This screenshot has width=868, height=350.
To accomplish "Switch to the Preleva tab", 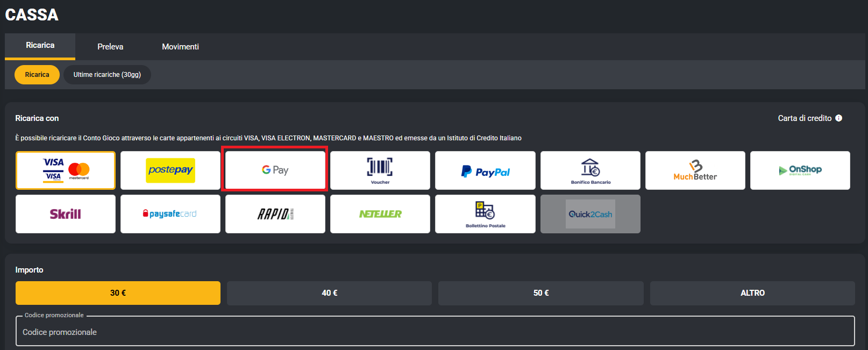I will 110,47.
